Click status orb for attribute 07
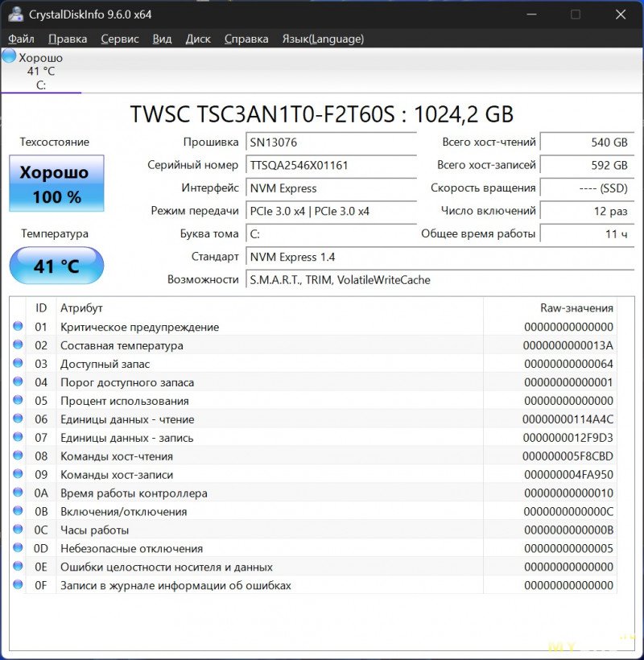Screen dimensions: 644x660 coord(18,437)
